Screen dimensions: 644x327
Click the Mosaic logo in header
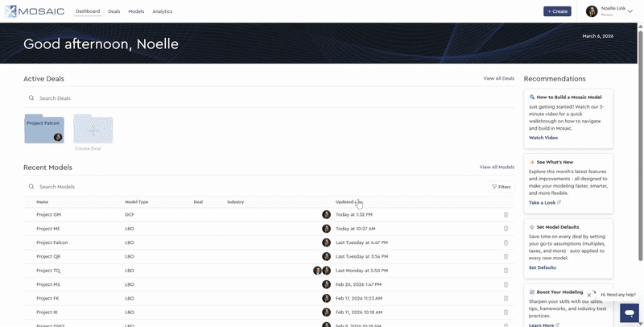[x=35, y=11]
